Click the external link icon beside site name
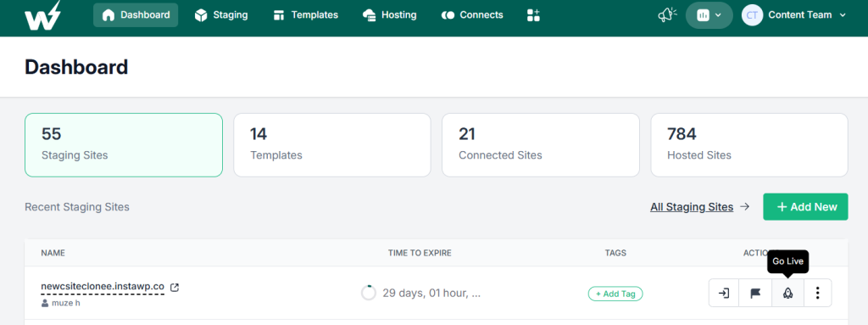This screenshot has width=868, height=325. click(x=175, y=288)
